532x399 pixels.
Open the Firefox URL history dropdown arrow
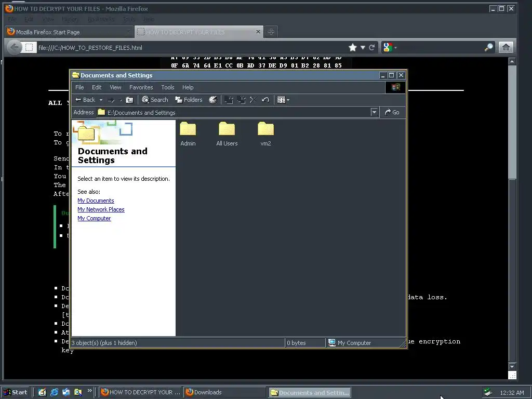click(363, 47)
